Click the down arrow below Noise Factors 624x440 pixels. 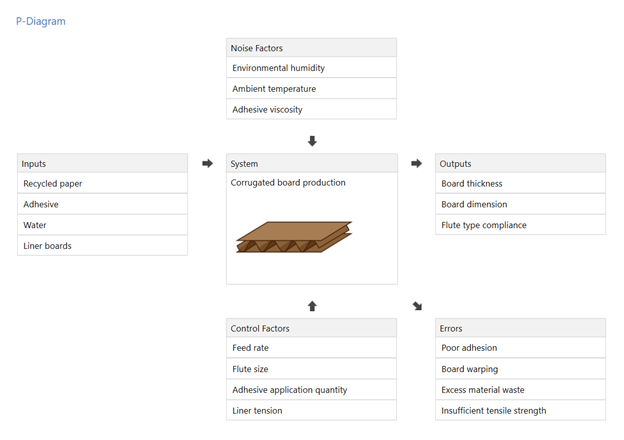click(312, 141)
